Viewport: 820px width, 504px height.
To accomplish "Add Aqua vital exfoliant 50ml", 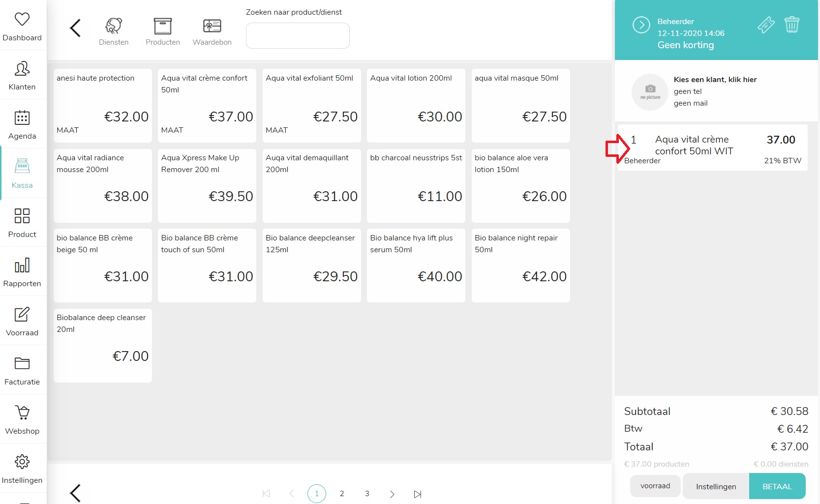I will tap(312, 106).
